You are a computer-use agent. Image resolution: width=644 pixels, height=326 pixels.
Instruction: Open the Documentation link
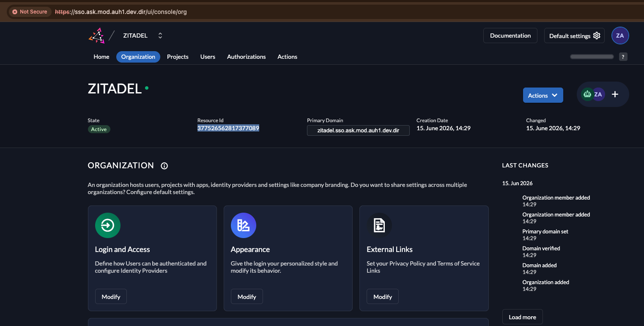coord(510,36)
